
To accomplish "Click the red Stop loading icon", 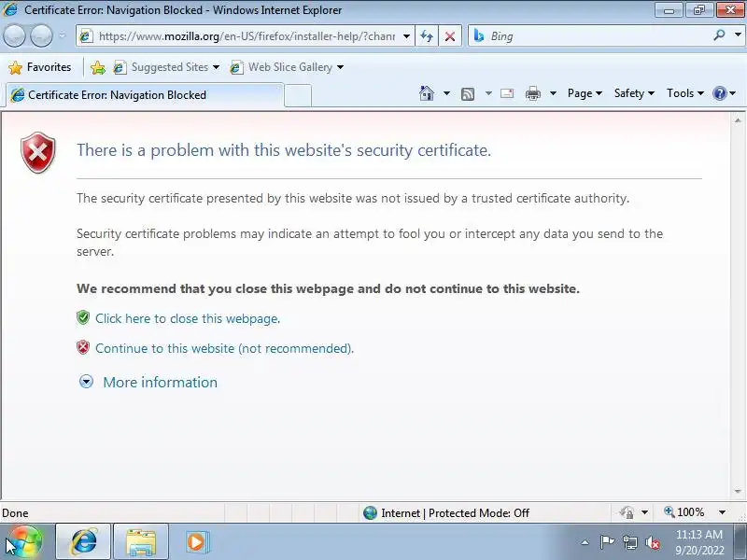I will 450,36.
